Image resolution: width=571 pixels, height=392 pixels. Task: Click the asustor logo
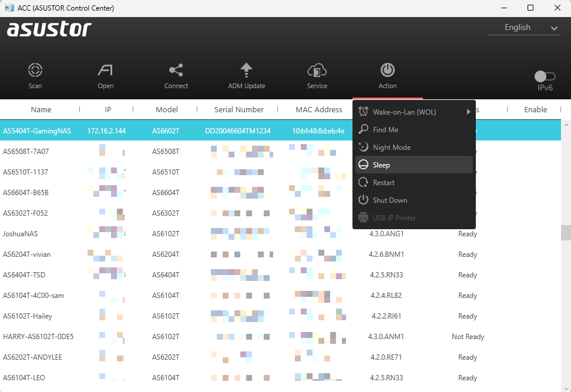pos(49,29)
